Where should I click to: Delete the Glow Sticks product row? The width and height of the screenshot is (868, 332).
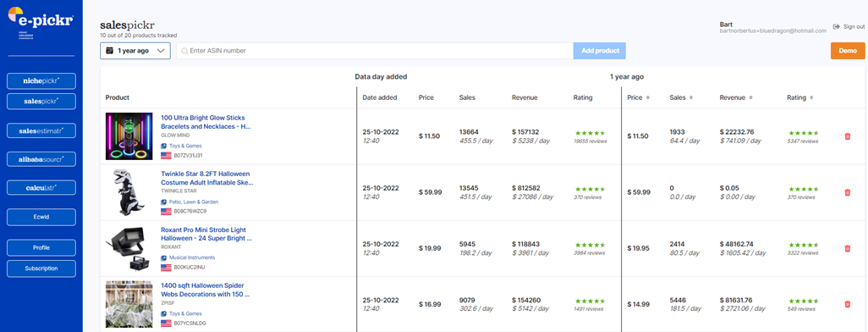click(x=847, y=136)
